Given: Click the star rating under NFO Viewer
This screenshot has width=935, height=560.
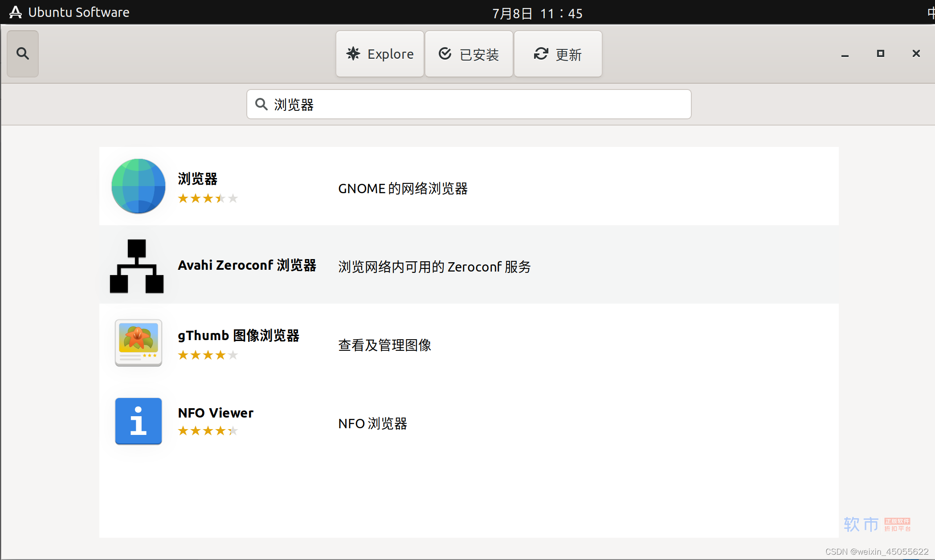Looking at the screenshot, I should 208,430.
